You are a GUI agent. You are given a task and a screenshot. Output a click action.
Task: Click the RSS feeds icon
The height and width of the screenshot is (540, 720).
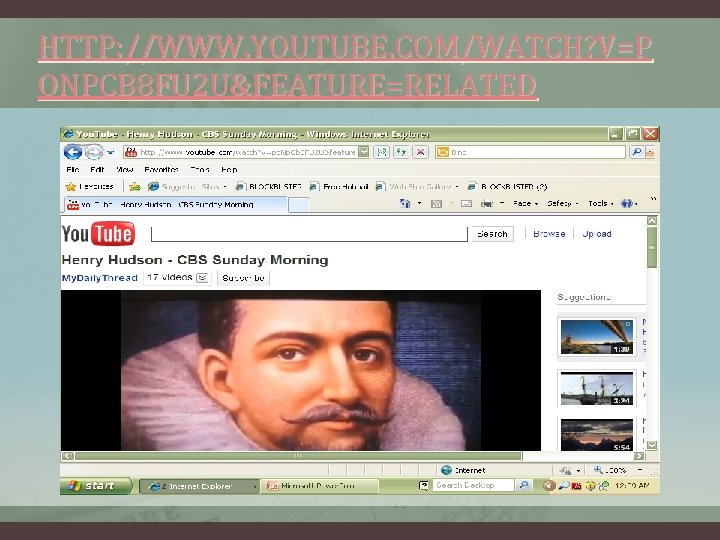click(436, 203)
